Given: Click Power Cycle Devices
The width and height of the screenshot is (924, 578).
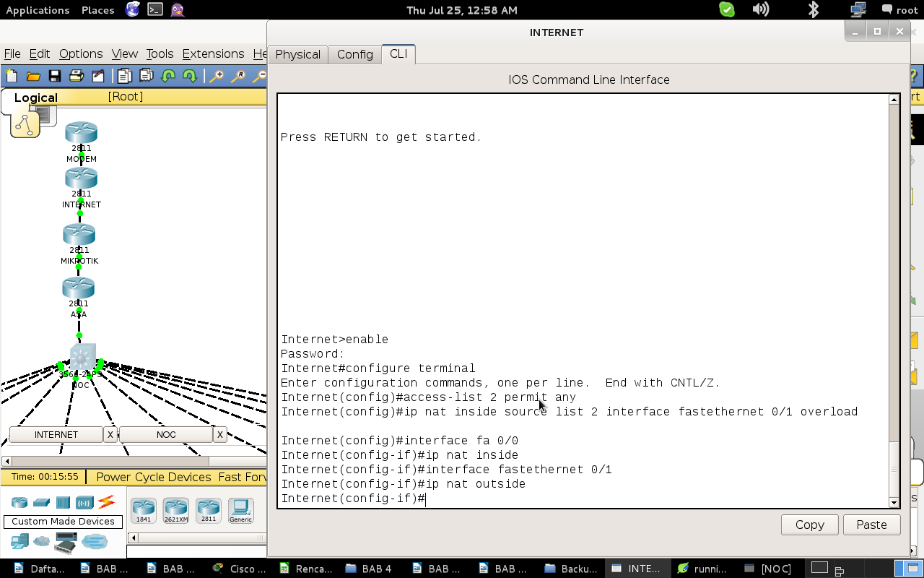Looking at the screenshot, I should tap(154, 477).
